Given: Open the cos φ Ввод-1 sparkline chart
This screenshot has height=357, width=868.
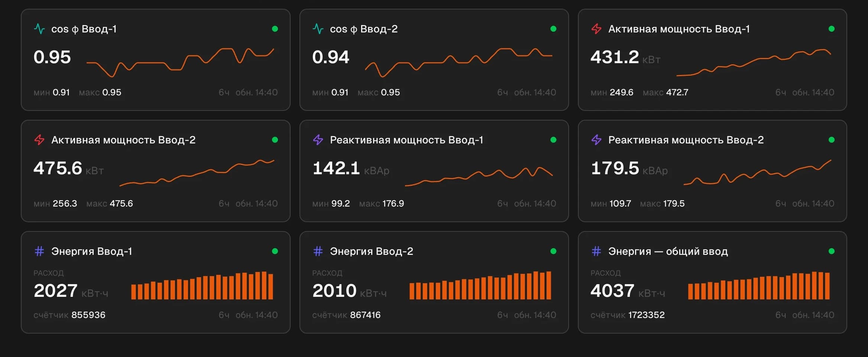Looking at the screenshot, I should (x=180, y=62).
